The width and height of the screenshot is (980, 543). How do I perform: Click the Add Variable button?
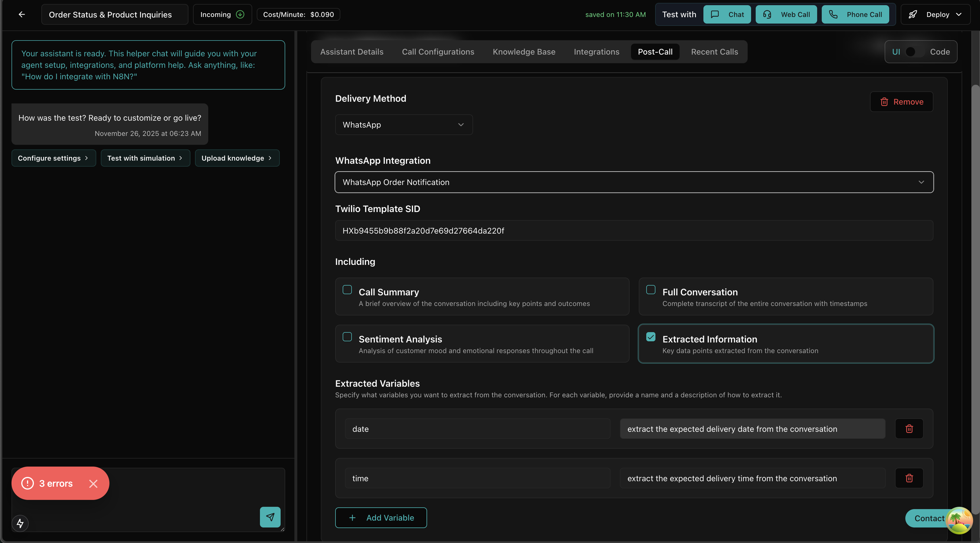point(381,517)
